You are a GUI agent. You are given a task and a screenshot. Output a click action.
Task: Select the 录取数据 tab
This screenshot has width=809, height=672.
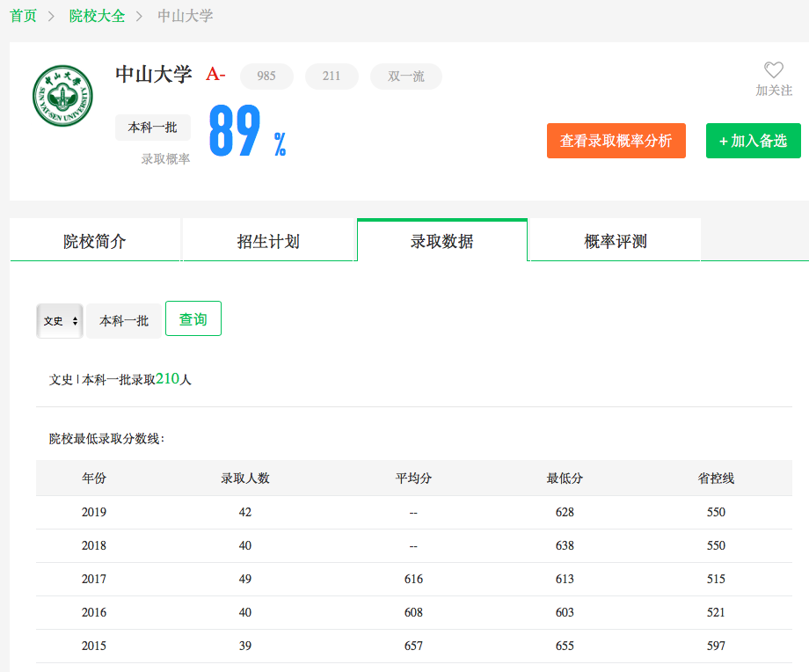(x=442, y=241)
